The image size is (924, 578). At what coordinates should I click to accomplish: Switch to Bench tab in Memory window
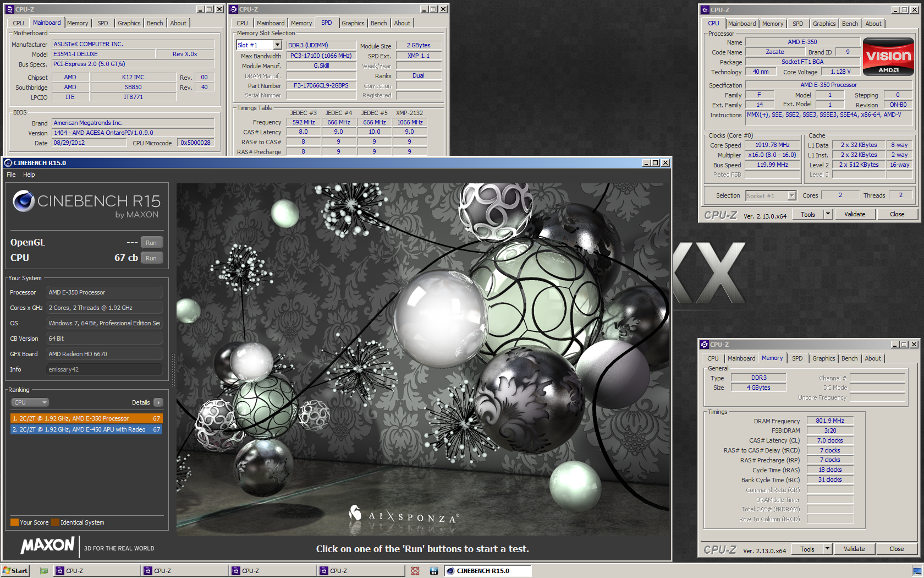850,358
